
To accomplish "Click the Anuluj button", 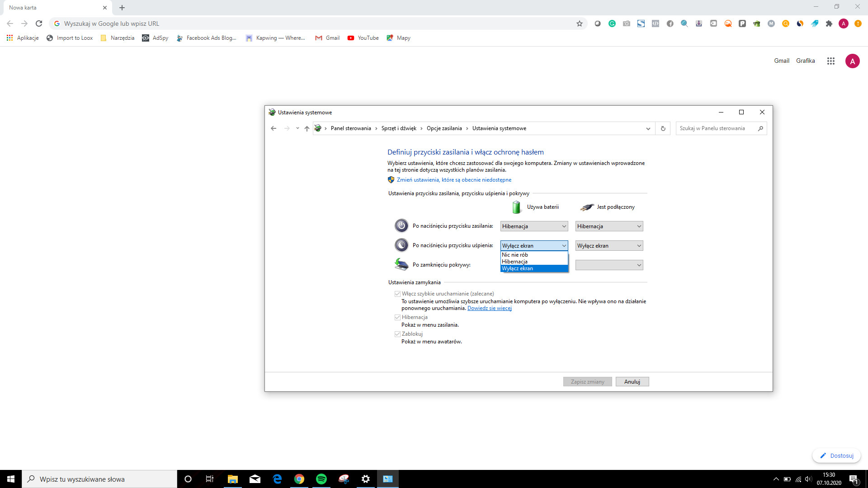I will [x=632, y=382].
